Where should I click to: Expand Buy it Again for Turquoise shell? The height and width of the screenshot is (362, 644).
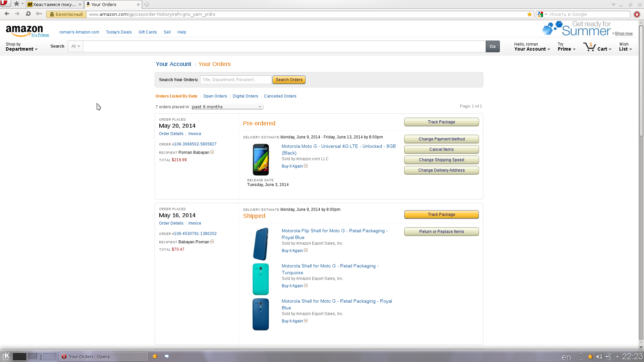306,286
